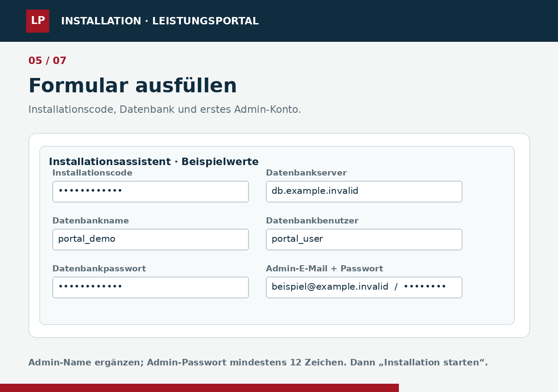Click the subtitle about Installationscode, Datenbank
Image resolution: width=558 pixels, height=392 pixels.
point(165,110)
